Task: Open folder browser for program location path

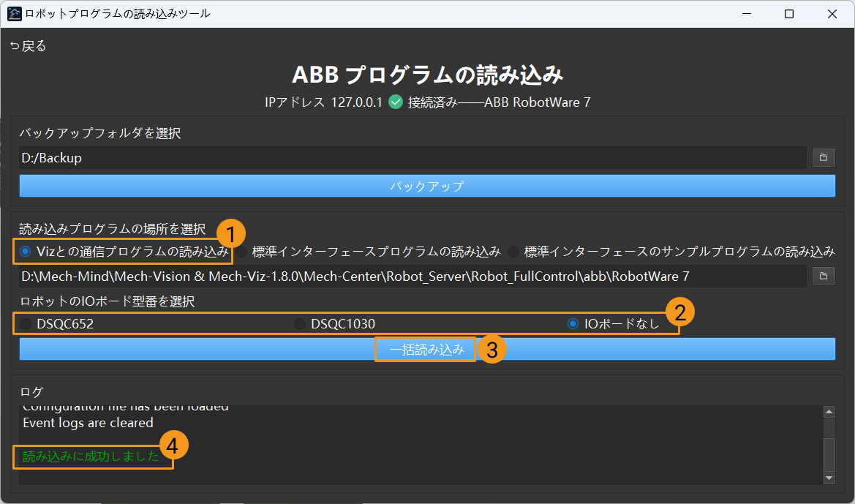Action: tap(824, 277)
